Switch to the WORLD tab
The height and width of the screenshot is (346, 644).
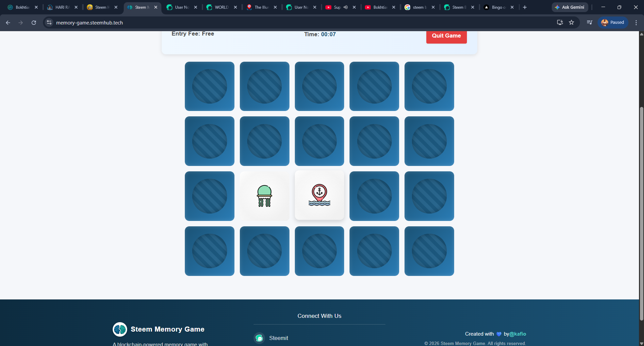coord(222,7)
